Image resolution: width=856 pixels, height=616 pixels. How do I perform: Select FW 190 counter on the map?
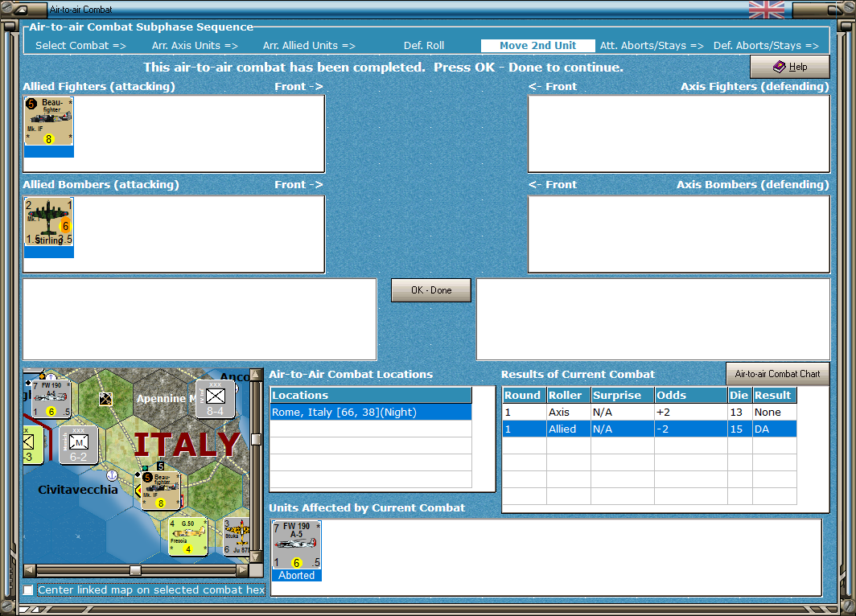tap(51, 398)
